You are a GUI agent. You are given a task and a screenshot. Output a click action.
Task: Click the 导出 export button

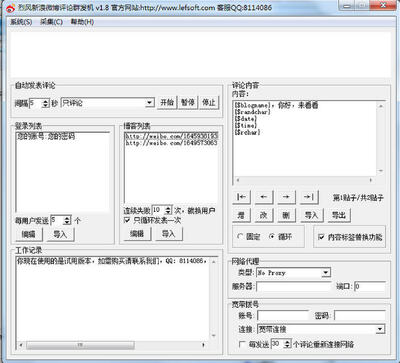coord(339,215)
